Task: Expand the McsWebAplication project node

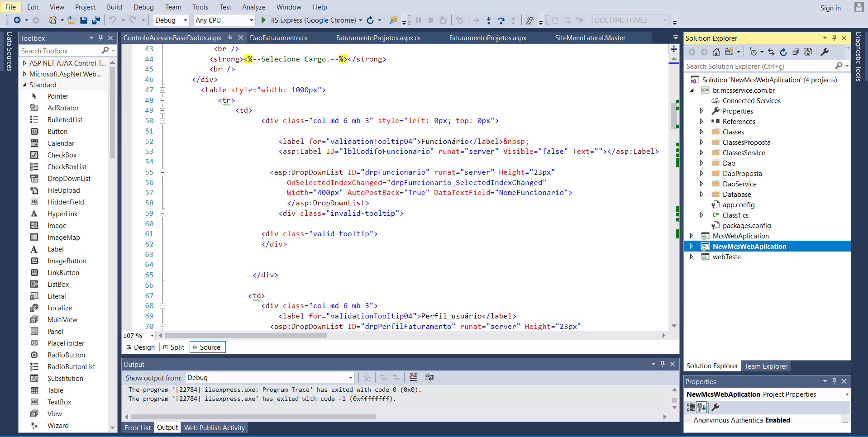Action: pos(691,236)
